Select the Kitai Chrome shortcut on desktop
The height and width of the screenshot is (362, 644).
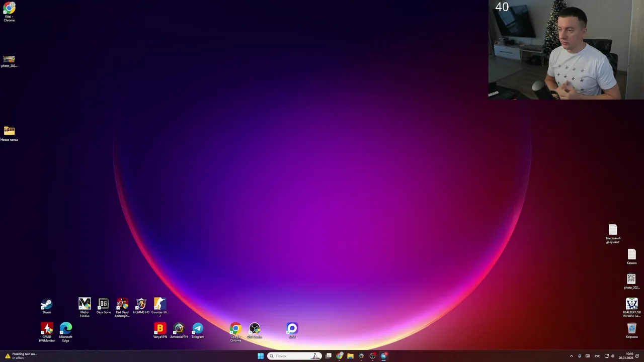point(9,12)
